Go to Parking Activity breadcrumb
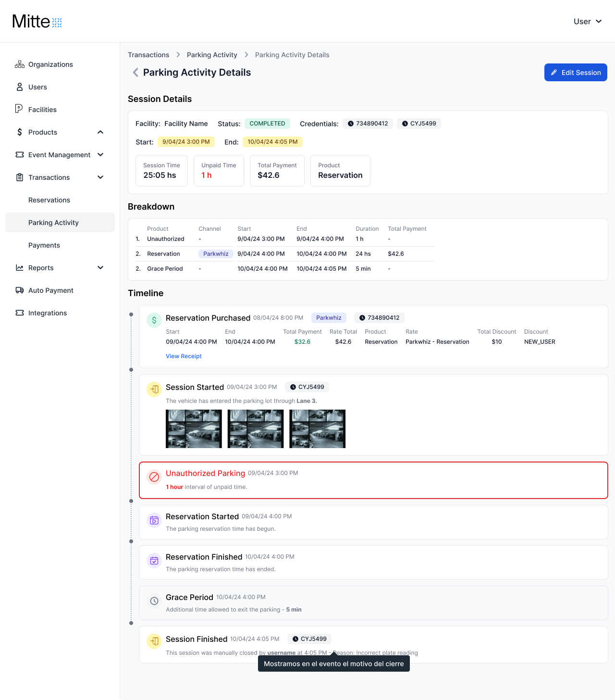 pos(212,55)
